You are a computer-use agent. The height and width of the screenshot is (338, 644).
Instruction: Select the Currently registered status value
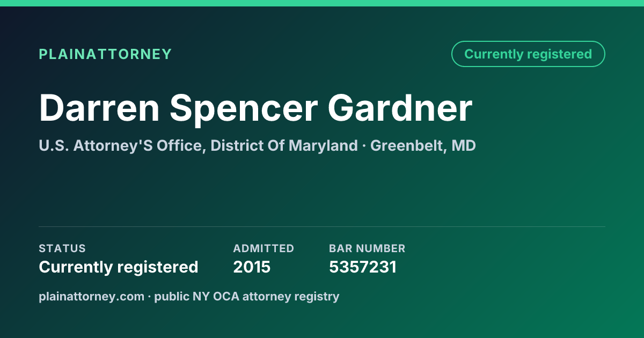point(119,267)
